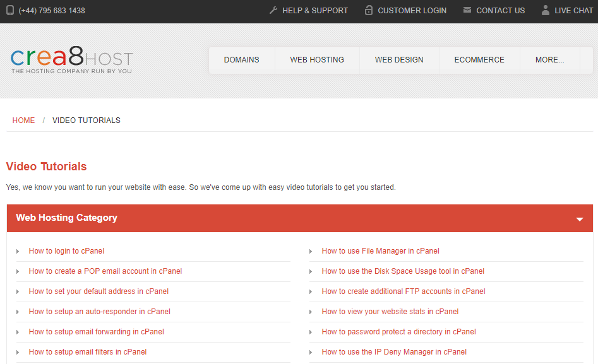Click arrow bullet beside Disk Space Usage

click(311, 272)
